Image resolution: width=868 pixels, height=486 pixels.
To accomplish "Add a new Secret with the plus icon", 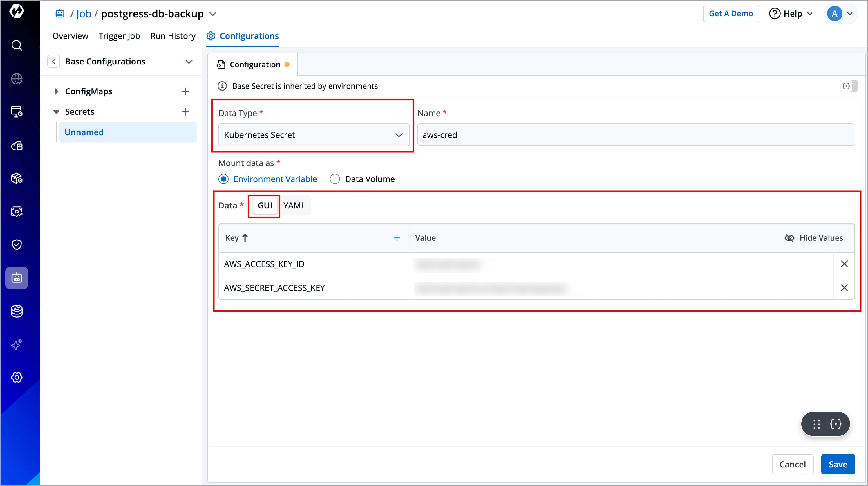I will pos(185,112).
